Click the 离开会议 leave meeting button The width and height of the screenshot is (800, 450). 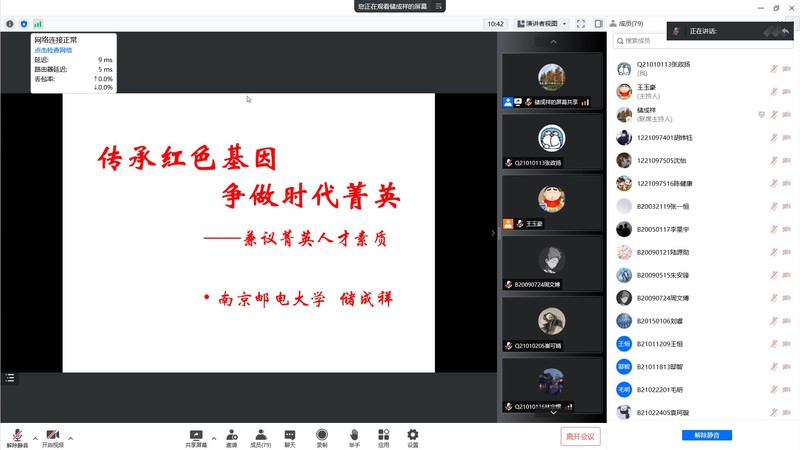click(x=580, y=436)
